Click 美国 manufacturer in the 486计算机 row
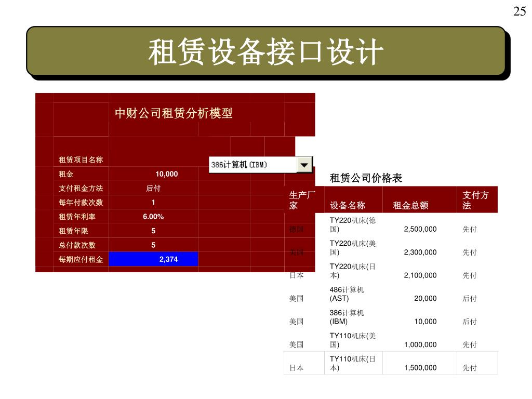 (296, 299)
